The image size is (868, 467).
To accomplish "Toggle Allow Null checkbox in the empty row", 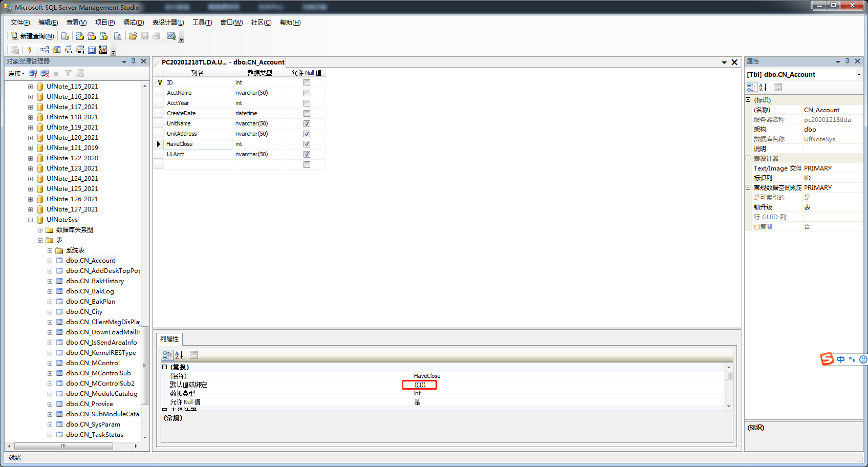I will pyautogui.click(x=307, y=164).
